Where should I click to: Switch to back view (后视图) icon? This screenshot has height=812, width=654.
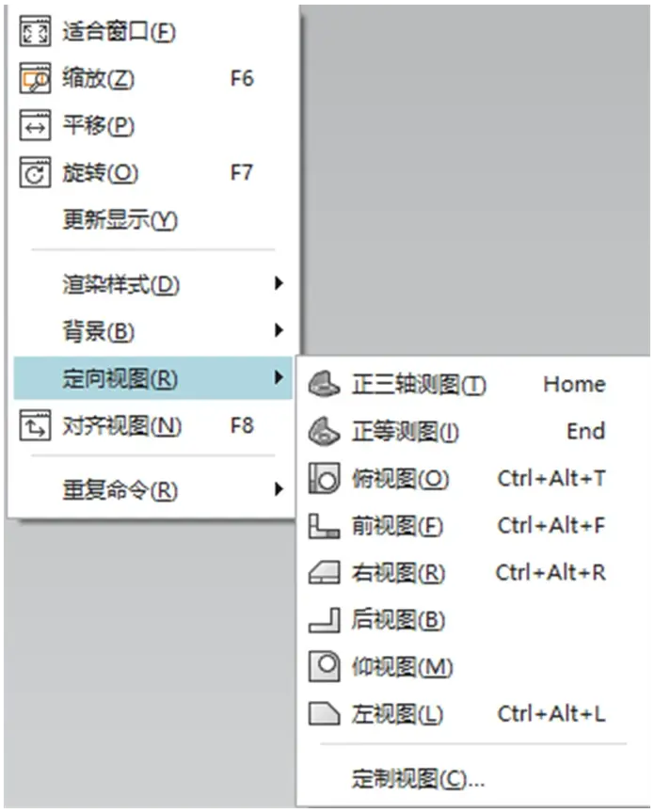coord(324,620)
